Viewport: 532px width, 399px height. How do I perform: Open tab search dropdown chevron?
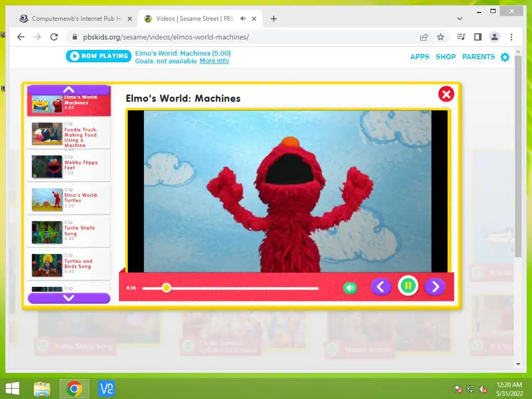click(460, 19)
